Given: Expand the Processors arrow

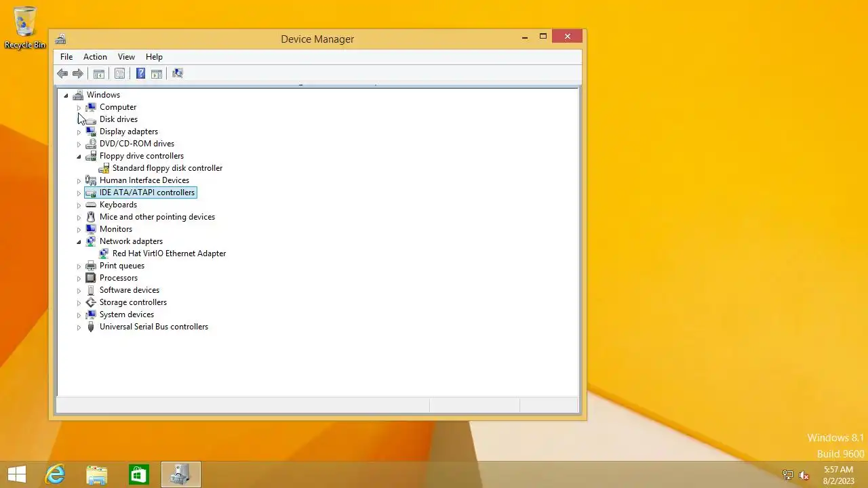Looking at the screenshot, I should [79, 278].
